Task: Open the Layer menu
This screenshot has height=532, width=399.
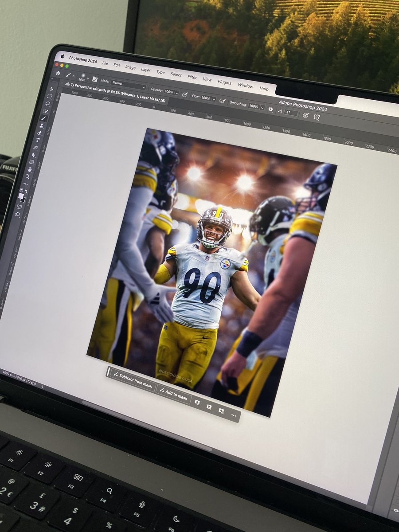Action: 146,70
